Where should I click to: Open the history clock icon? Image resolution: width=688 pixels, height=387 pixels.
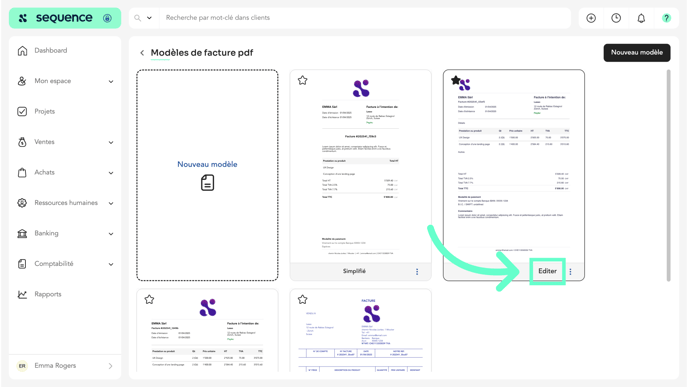(x=616, y=18)
